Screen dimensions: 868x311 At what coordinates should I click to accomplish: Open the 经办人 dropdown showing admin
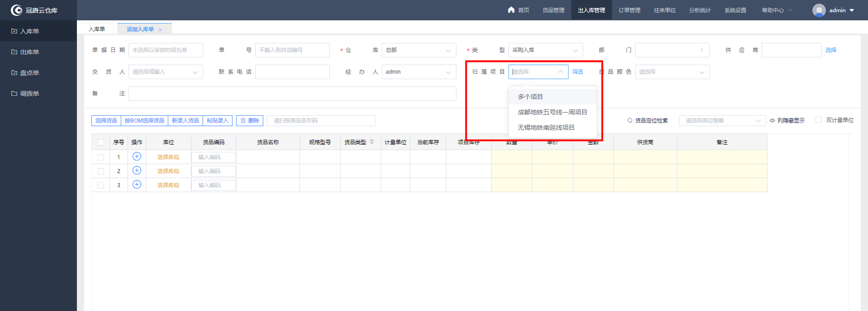(419, 72)
